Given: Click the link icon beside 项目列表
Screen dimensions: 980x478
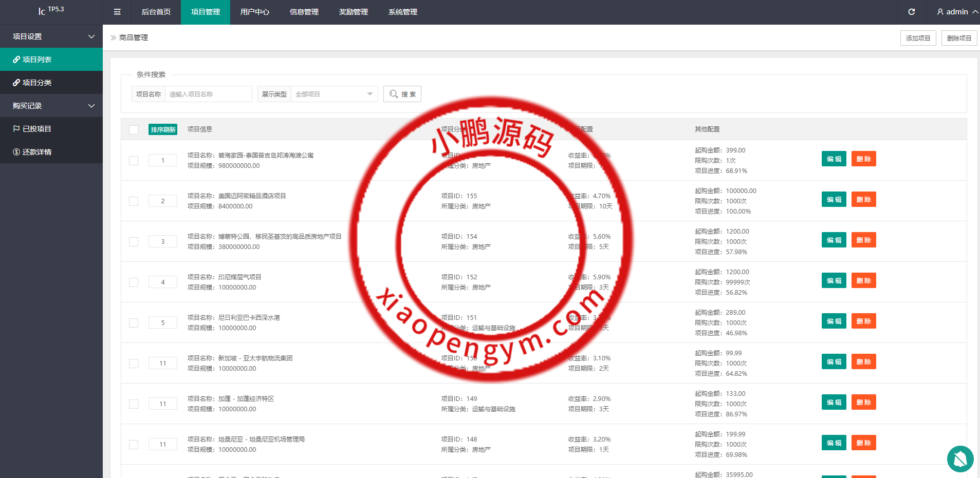Looking at the screenshot, I should point(16,60).
